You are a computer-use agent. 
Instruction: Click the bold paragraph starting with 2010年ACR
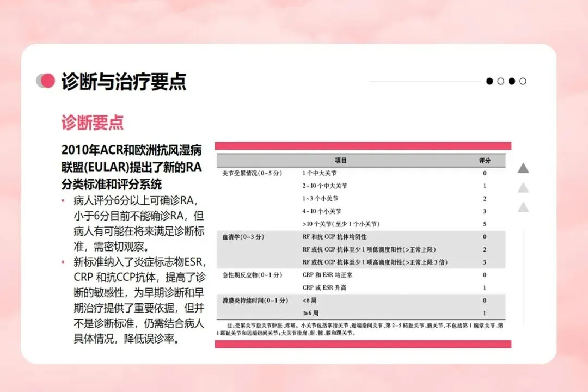tap(132, 167)
